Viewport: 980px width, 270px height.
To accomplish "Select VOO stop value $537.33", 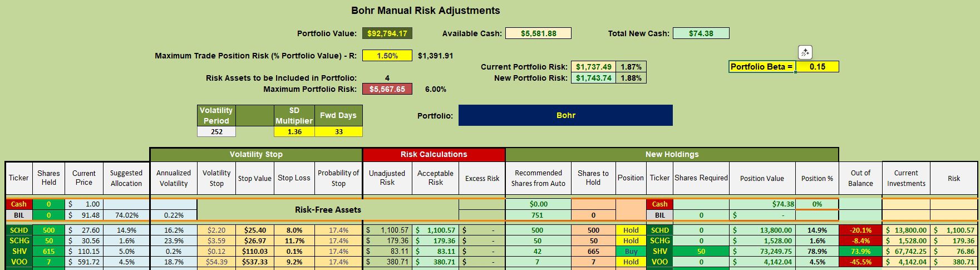I will click(255, 262).
